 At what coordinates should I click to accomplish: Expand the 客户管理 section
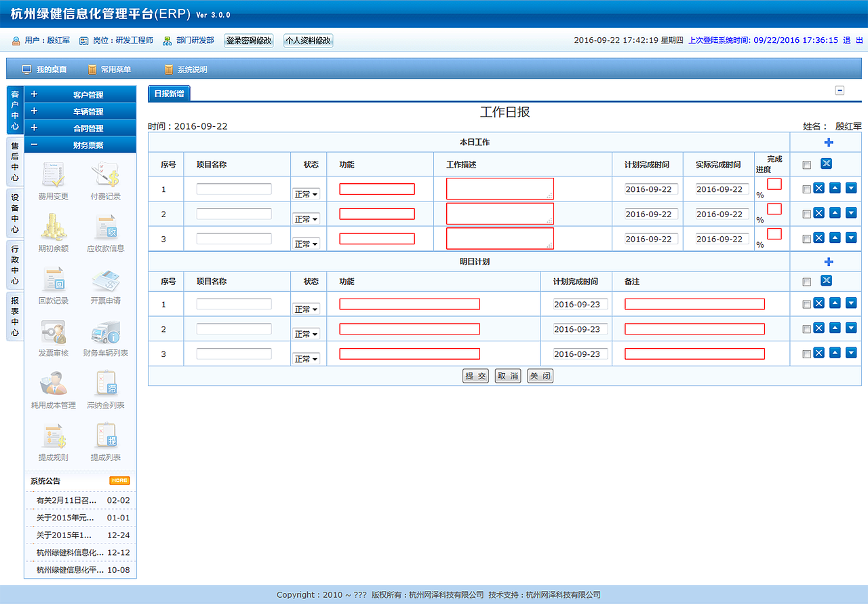coord(80,95)
